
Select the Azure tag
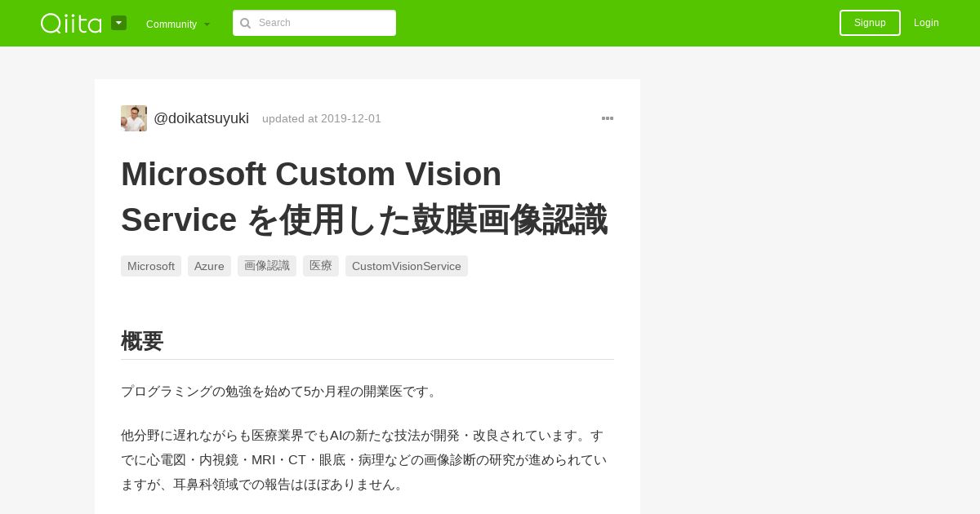(209, 266)
